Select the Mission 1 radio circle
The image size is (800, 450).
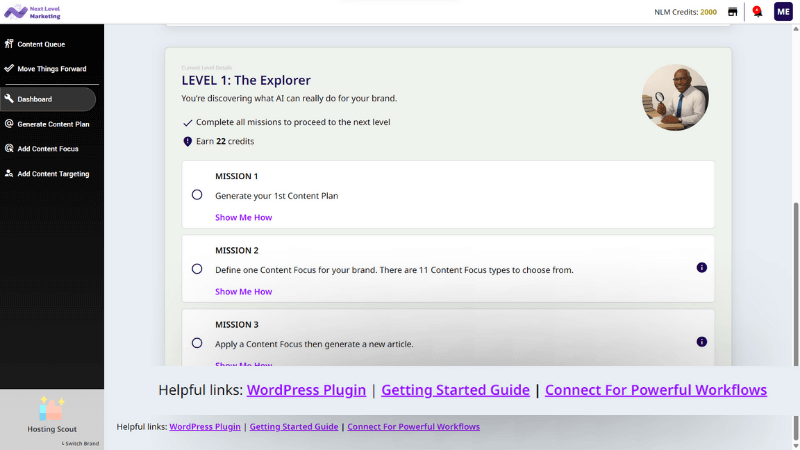(197, 195)
